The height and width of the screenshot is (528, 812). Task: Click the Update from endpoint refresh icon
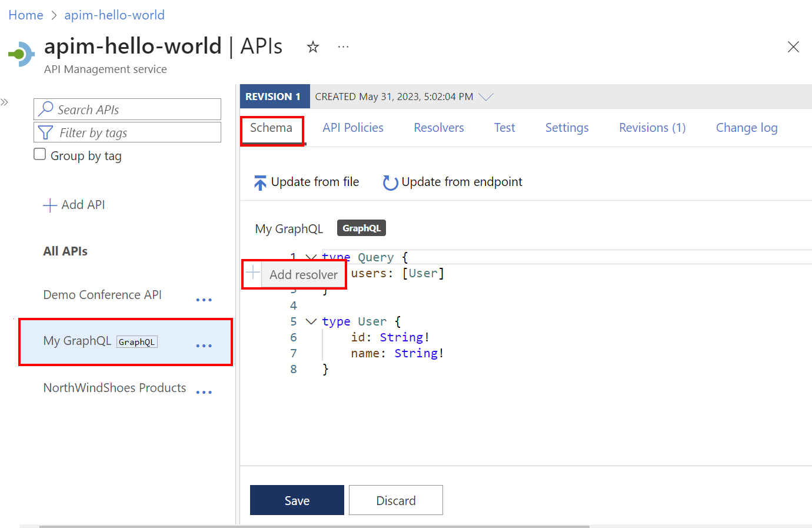390,183
